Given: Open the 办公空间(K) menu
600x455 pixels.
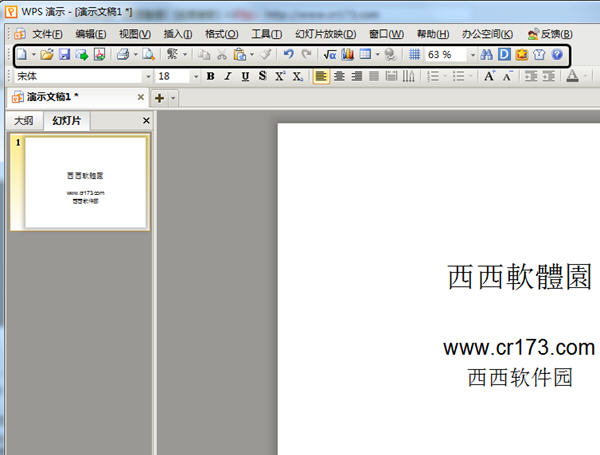Looking at the screenshot, I should (487, 34).
